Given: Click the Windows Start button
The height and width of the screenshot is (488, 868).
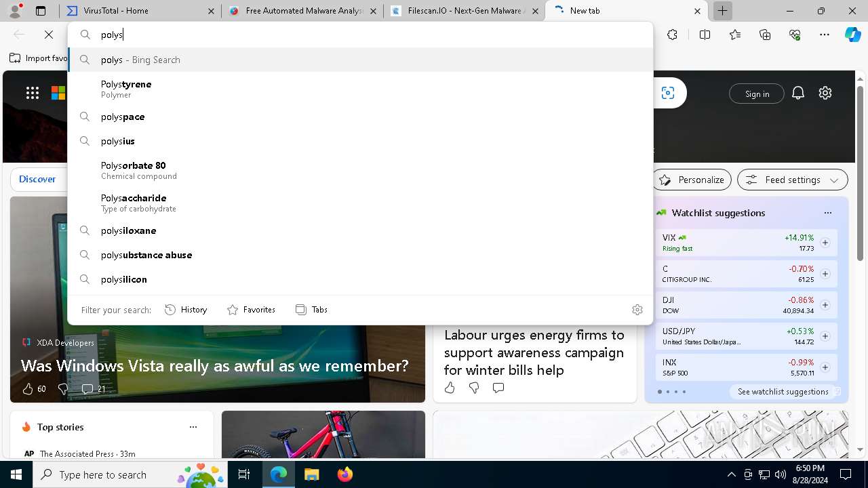Looking at the screenshot, I should [16, 474].
